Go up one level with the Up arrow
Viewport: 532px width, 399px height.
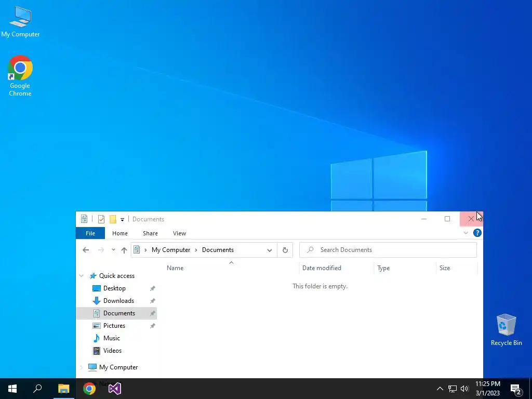pyautogui.click(x=124, y=250)
